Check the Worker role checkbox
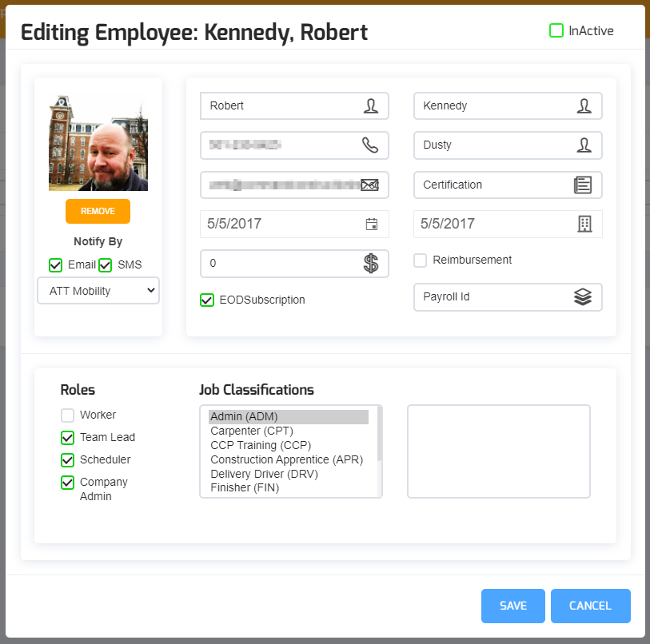The width and height of the screenshot is (650, 644). coord(68,415)
